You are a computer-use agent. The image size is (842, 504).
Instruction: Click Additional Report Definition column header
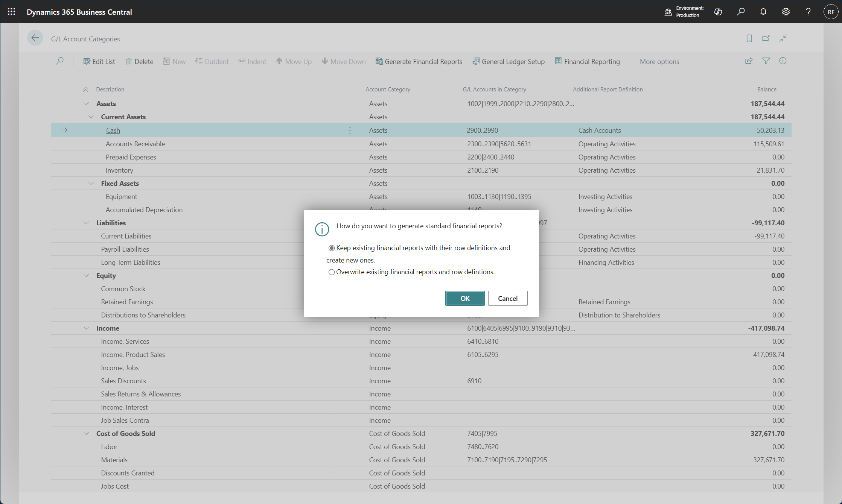click(x=608, y=90)
